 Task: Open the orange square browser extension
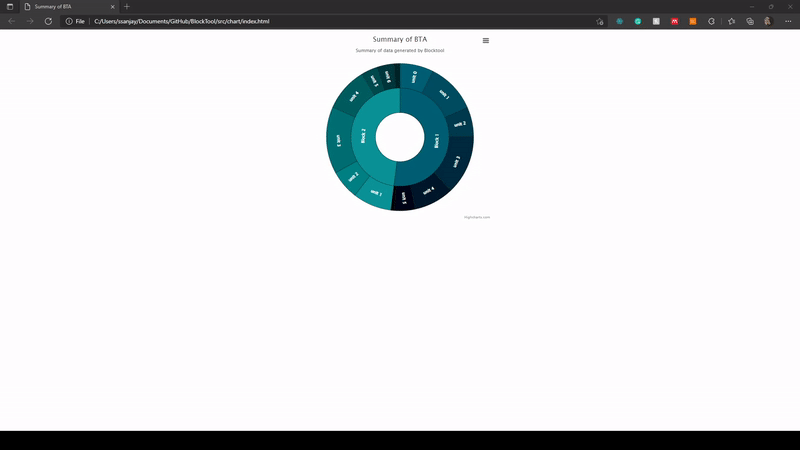[x=693, y=21]
